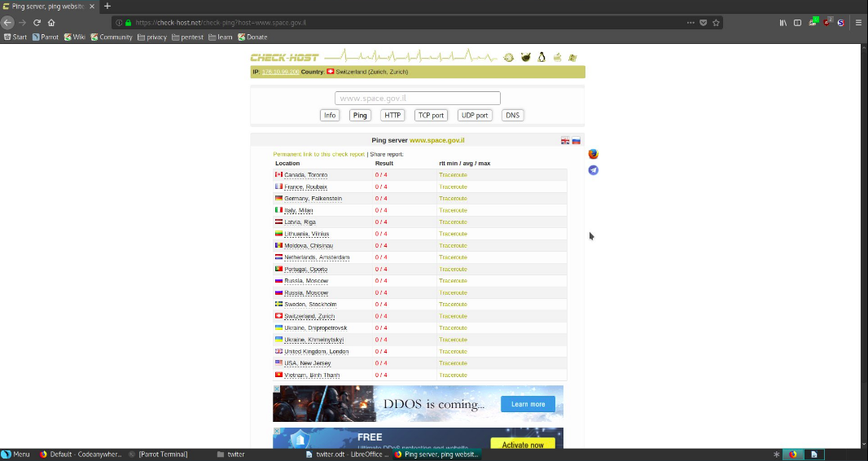
Task: Open the uBlock red shield extension icon
Action: point(827,22)
